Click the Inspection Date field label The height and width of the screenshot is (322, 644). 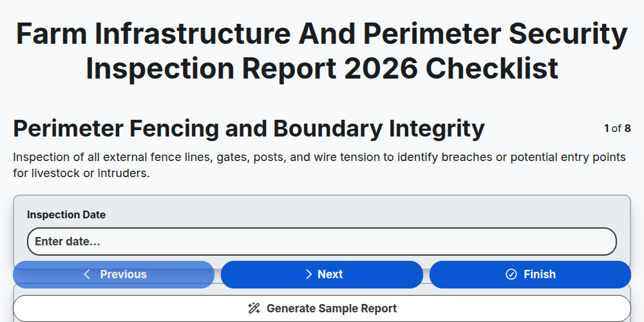[66, 215]
